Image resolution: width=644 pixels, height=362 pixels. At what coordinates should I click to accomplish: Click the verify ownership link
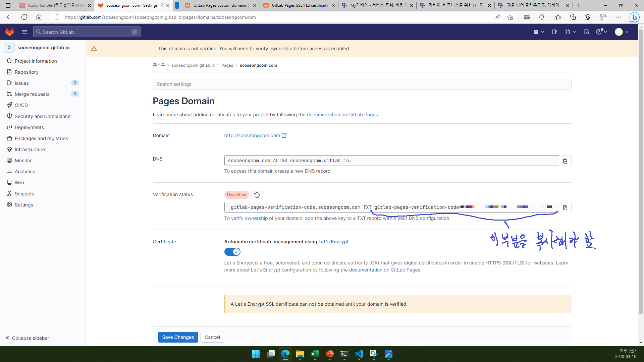point(250,218)
